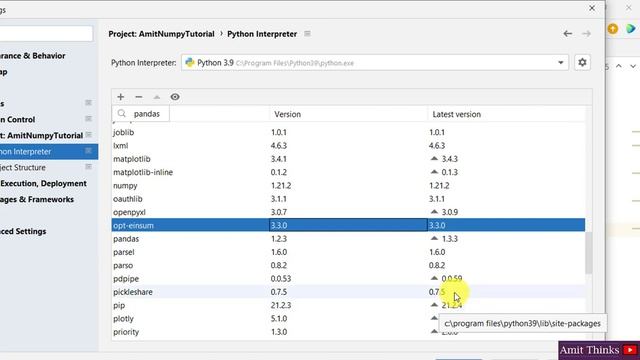Select the opt-einsum package row
Screen dimensions: 640x360
coord(348,225)
